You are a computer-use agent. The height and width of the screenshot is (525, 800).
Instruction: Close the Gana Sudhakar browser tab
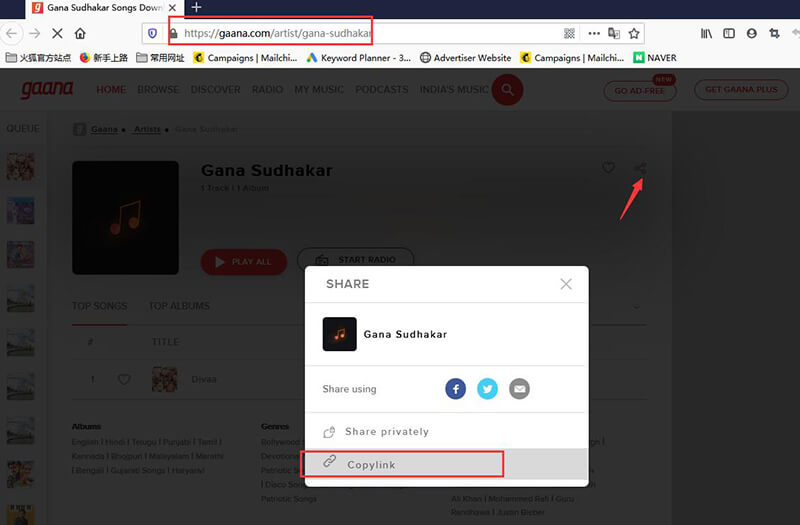point(172,8)
